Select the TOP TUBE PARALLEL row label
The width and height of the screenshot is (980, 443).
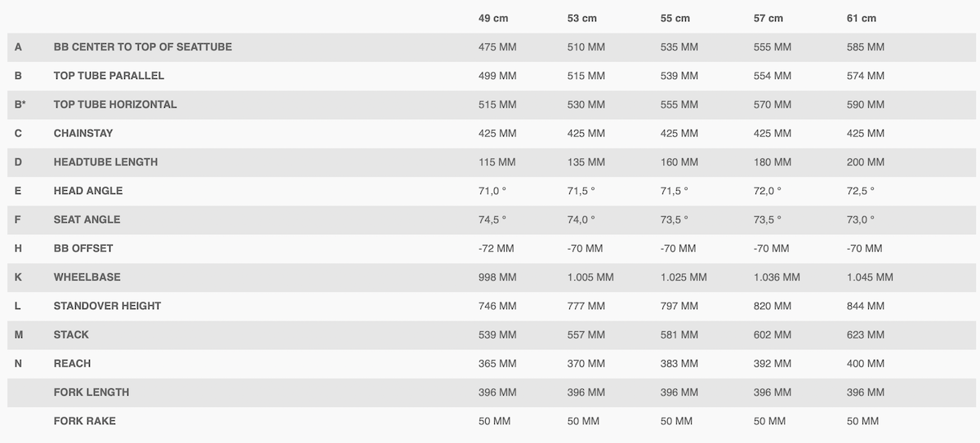[x=109, y=76]
